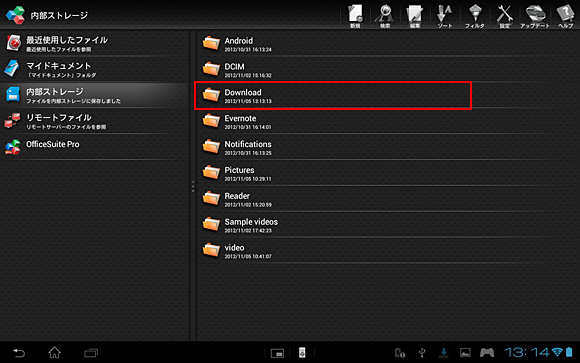
Task: Tap the USB connection notification icon
Action: tap(422, 353)
